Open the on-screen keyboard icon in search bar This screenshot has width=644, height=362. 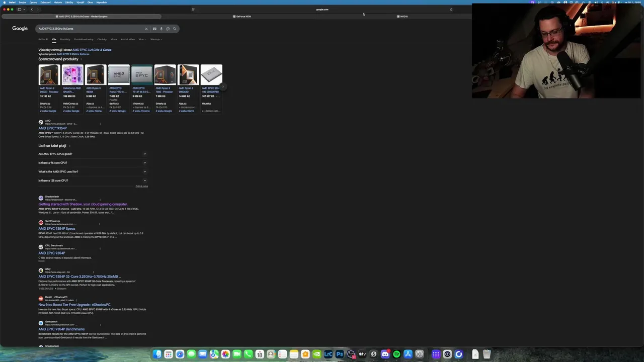pos(154,29)
